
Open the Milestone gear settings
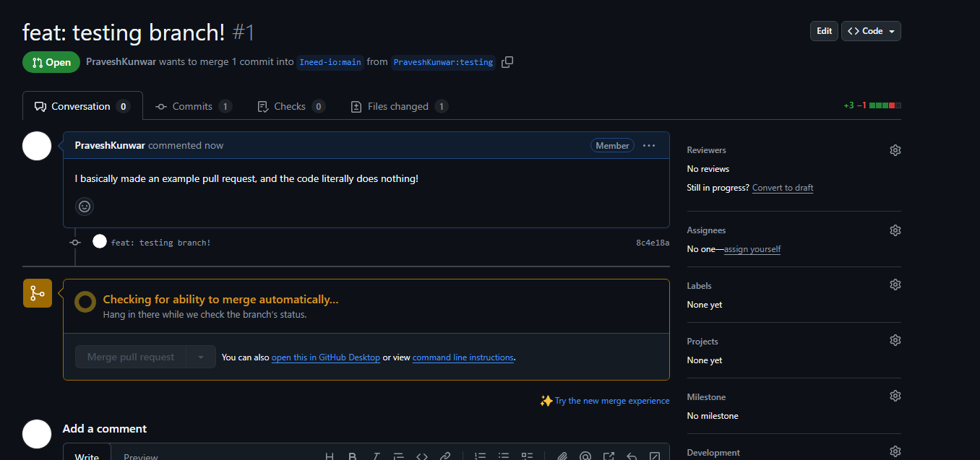895,396
